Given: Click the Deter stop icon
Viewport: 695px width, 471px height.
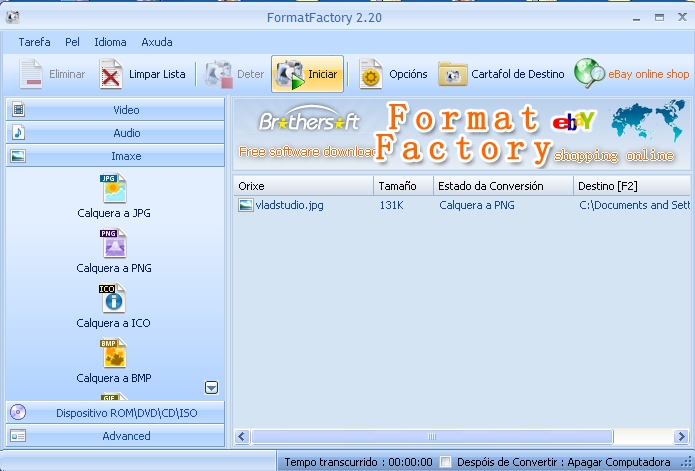Looking at the screenshot, I should (x=219, y=74).
